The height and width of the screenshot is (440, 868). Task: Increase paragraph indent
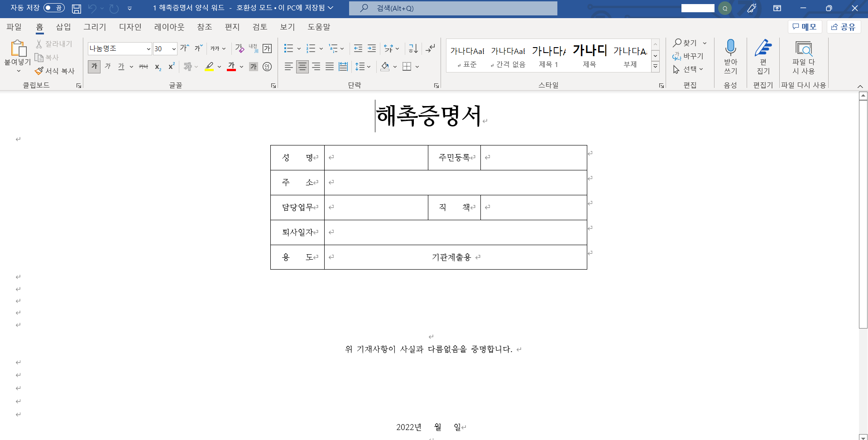point(372,48)
